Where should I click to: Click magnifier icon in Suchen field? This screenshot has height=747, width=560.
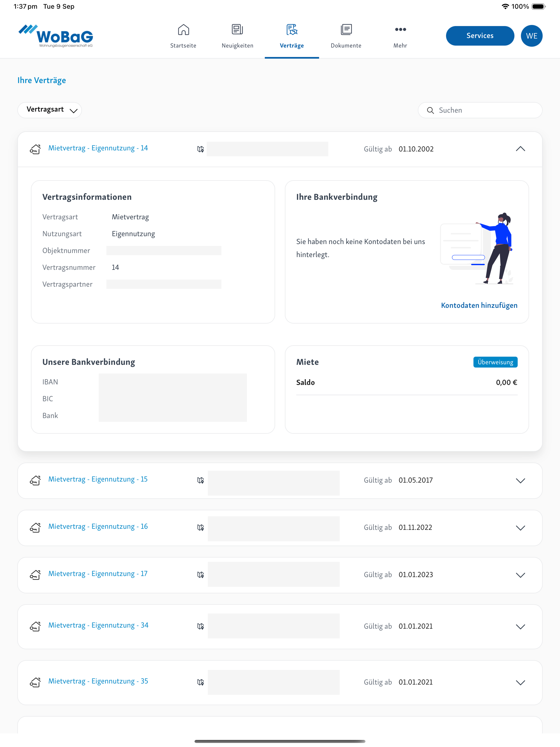[x=430, y=110]
